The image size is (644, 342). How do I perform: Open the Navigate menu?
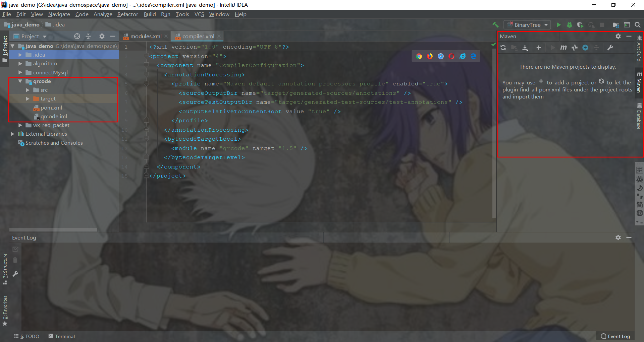click(59, 14)
